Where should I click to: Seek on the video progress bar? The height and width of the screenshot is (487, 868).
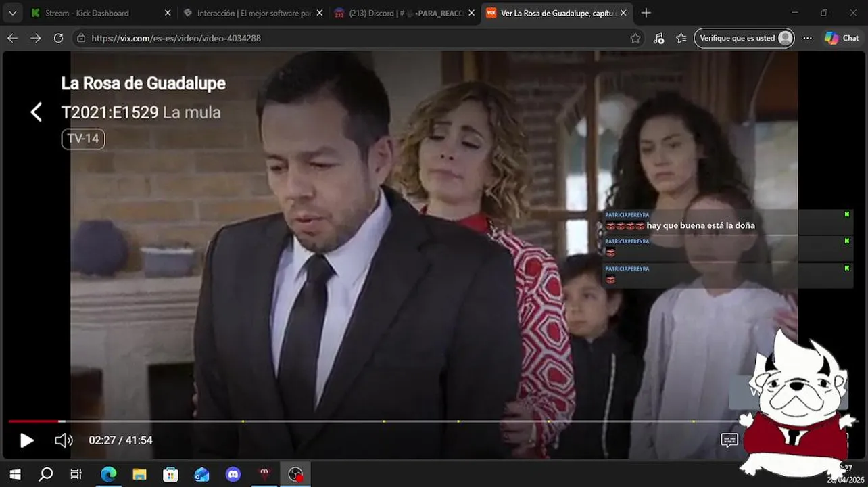click(x=372, y=421)
